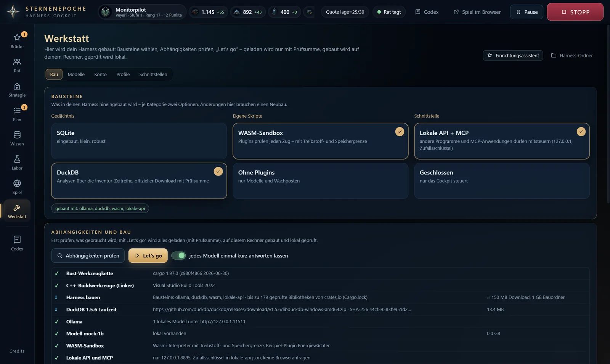Image resolution: width=610 pixels, height=364 pixels.
Task: Click the 892 +43 resource indicator
Action: [x=248, y=12]
